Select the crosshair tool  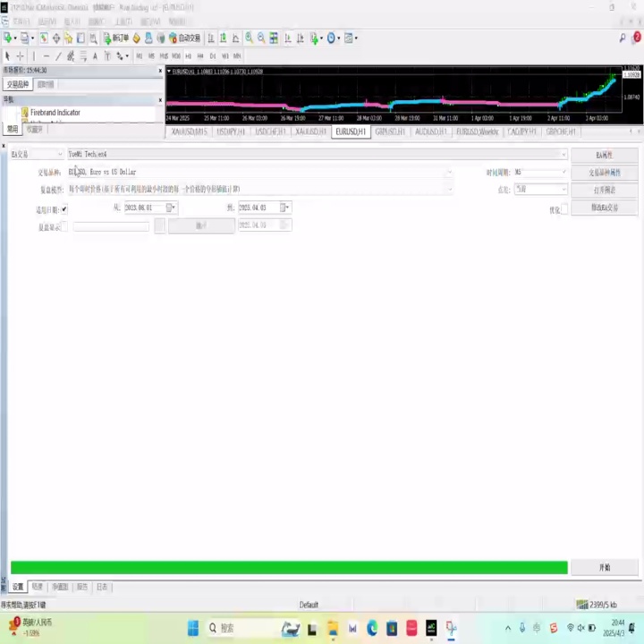pyautogui.click(x=20, y=55)
